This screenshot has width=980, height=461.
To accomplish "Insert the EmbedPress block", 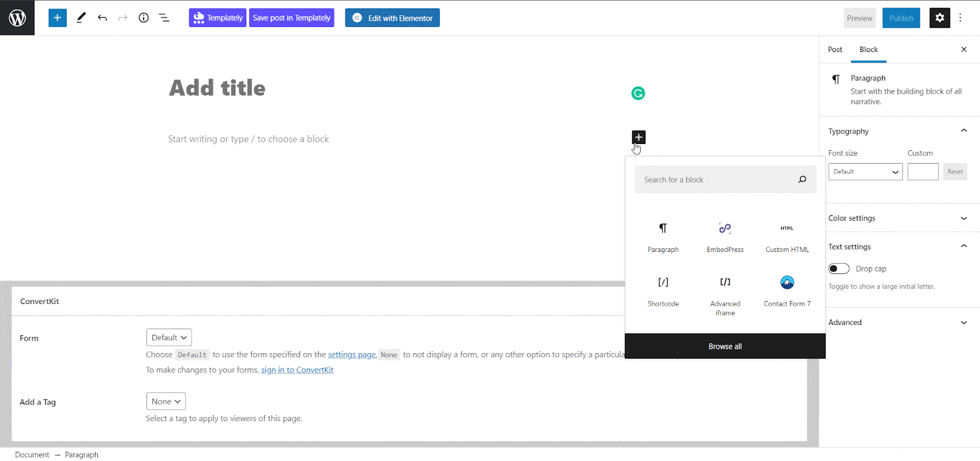I will [725, 237].
